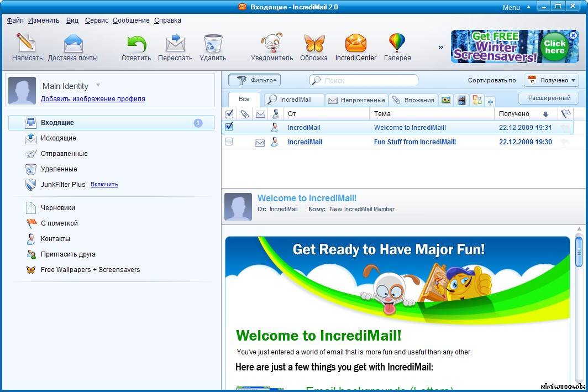Open the Черновики drafts folder
Screen dimensions: 588x392
tap(111, 207)
